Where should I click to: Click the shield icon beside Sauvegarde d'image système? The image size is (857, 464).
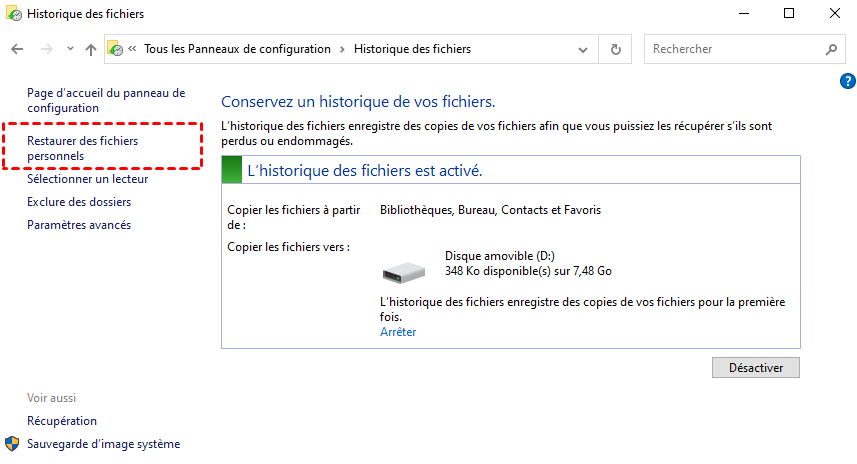[x=12, y=444]
